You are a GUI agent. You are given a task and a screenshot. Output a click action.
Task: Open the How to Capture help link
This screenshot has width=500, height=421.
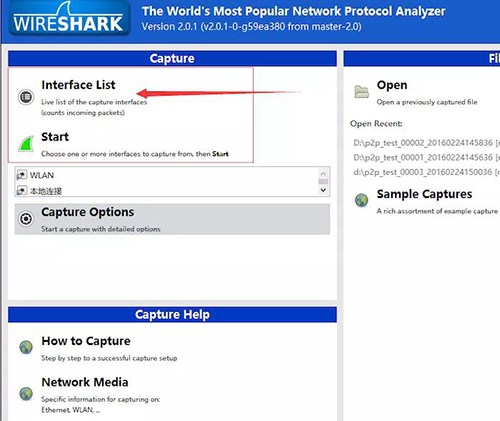pos(86,341)
